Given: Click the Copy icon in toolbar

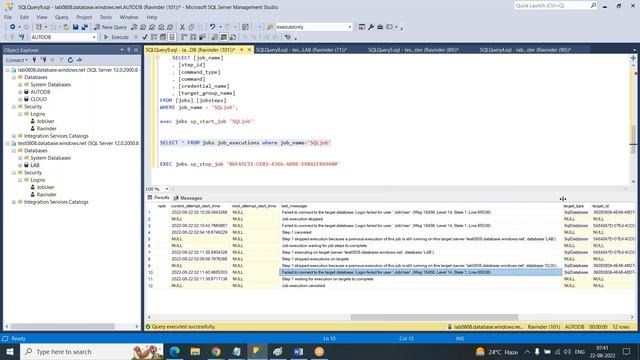Looking at the screenshot, I should [191, 27].
